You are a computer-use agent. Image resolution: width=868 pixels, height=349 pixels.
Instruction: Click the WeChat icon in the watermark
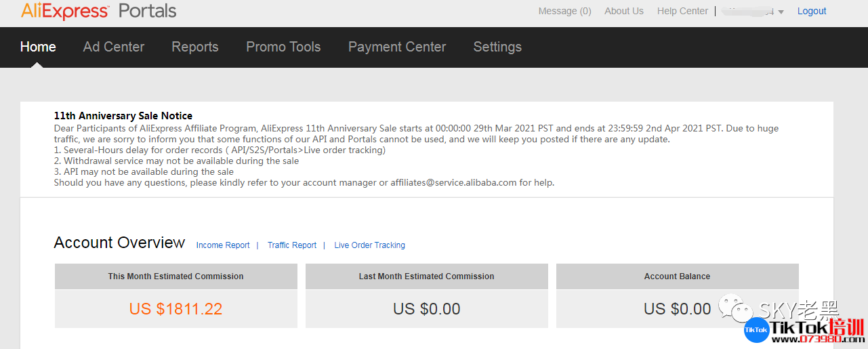click(735, 309)
